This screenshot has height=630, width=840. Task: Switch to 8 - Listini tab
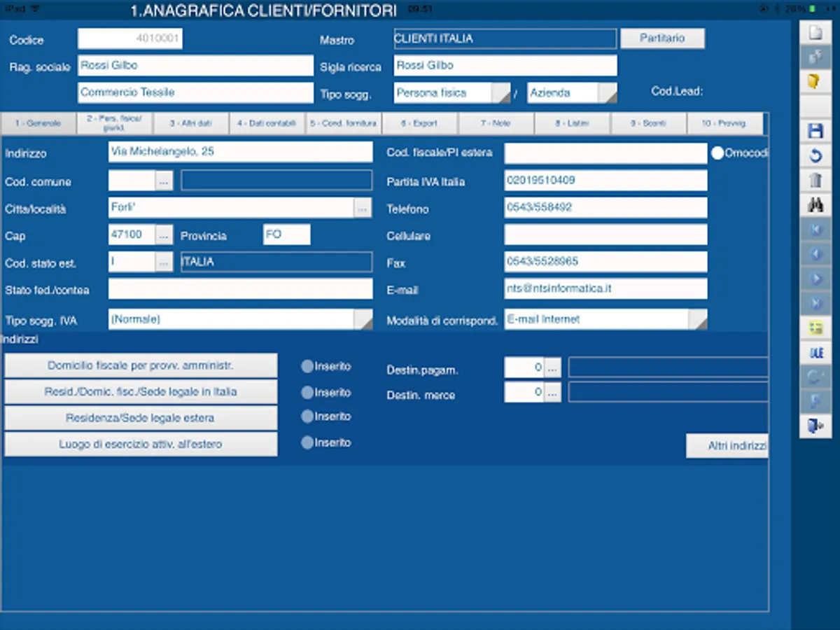(x=573, y=123)
